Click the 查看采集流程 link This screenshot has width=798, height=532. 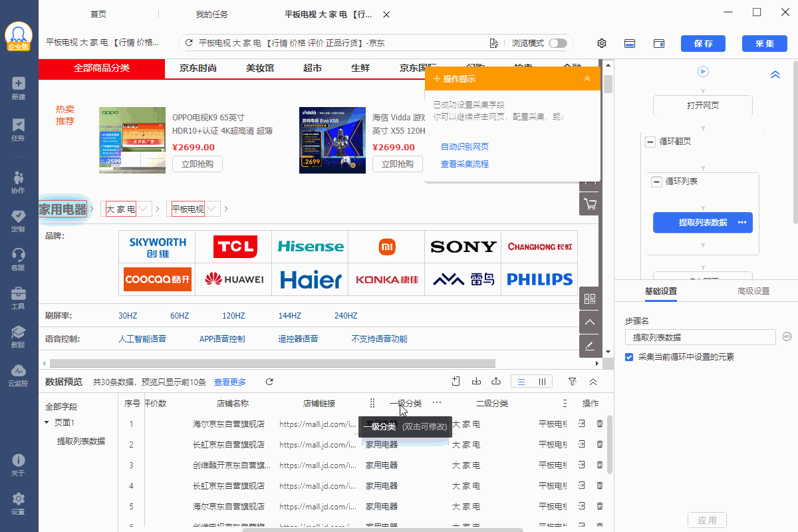465,164
